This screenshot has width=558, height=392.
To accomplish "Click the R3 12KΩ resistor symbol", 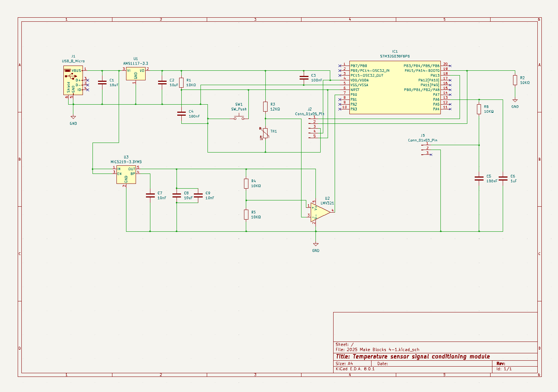I will [x=265, y=107].
